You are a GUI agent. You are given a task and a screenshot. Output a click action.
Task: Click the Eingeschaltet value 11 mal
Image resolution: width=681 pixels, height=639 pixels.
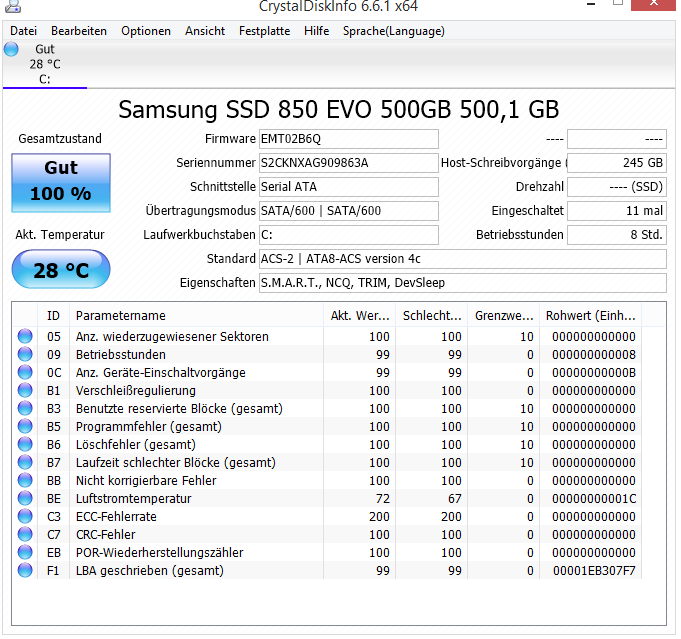[617, 211]
